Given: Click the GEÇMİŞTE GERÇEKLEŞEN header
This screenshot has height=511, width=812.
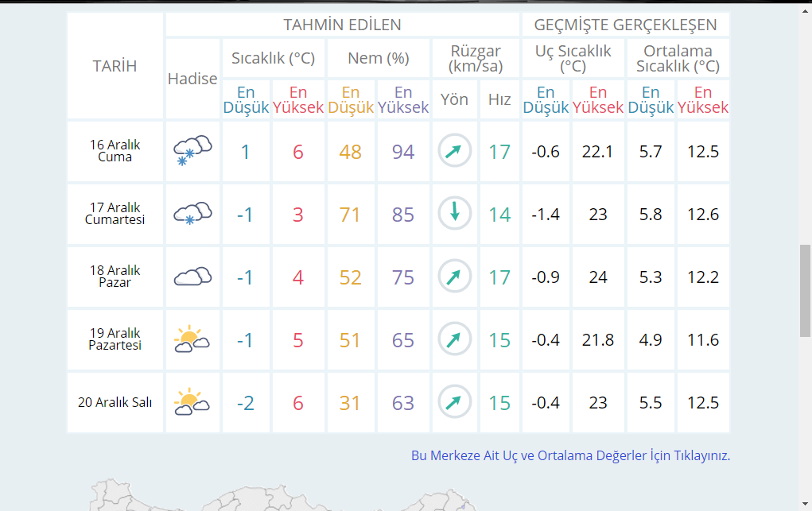Looking at the screenshot, I should click(x=625, y=25).
